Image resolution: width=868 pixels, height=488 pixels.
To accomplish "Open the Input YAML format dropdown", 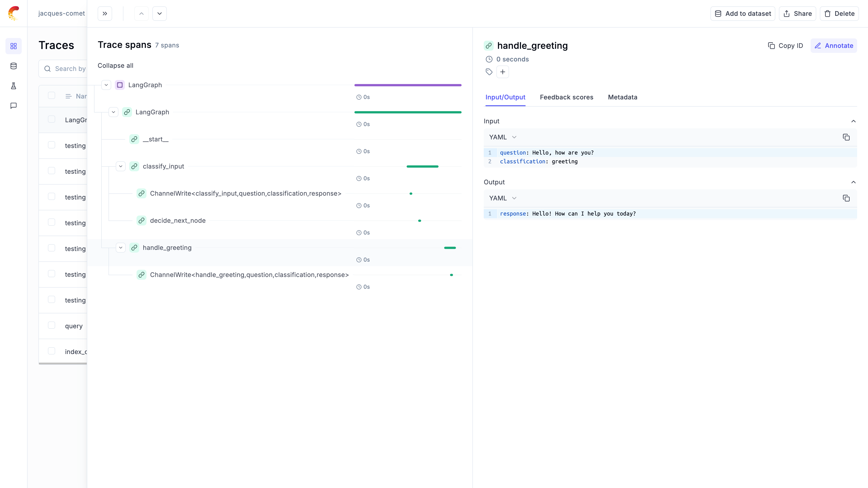I will click(x=502, y=137).
